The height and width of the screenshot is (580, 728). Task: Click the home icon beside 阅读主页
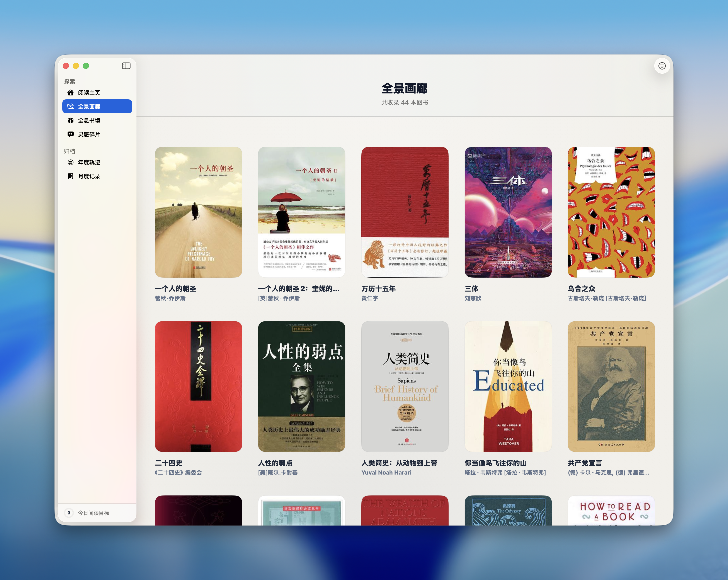[71, 93]
